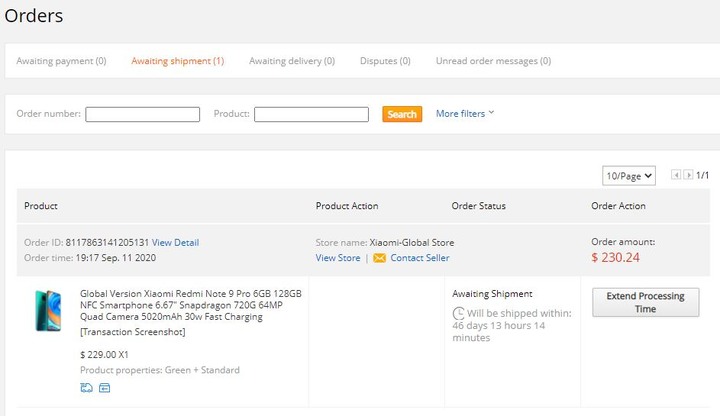The height and width of the screenshot is (416, 720).
Task: Click the clock icon beside shipping time
Action: pyautogui.click(x=458, y=314)
